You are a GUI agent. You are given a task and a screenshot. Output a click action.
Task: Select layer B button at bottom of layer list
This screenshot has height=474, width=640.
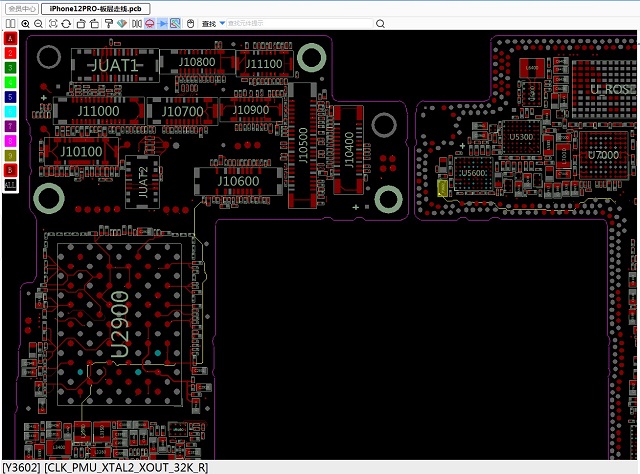click(10, 171)
